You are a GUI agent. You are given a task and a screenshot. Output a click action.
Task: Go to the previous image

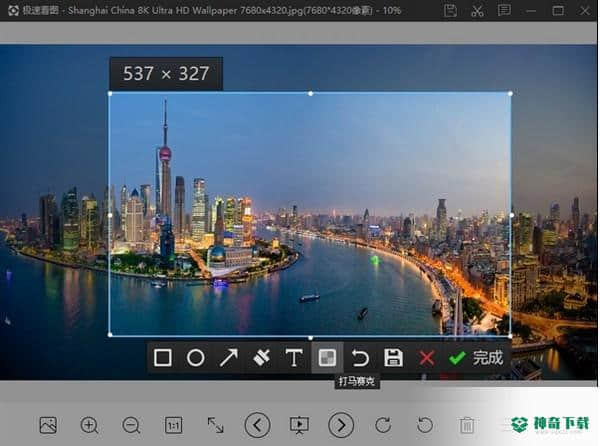[257, 425]
